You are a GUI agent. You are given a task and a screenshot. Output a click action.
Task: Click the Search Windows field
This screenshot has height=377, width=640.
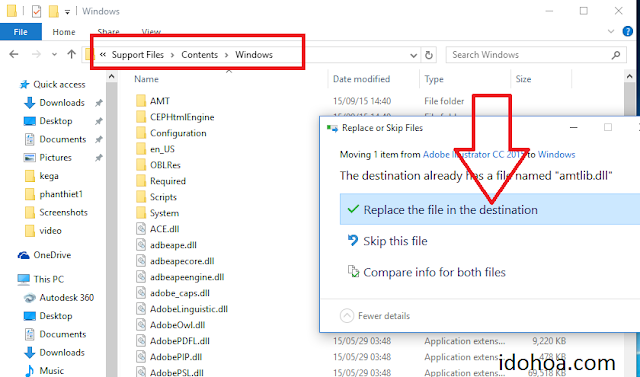click(536, 55)
